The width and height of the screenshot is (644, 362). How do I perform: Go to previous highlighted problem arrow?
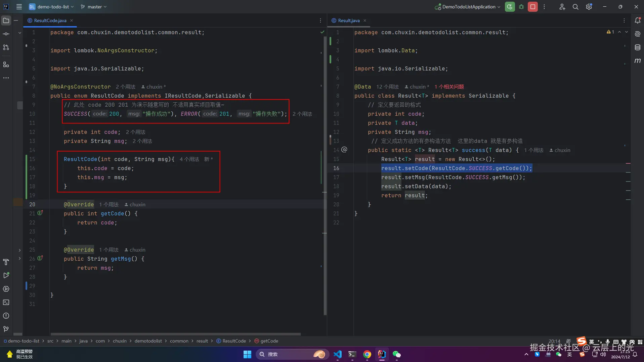tap(619, 32)
